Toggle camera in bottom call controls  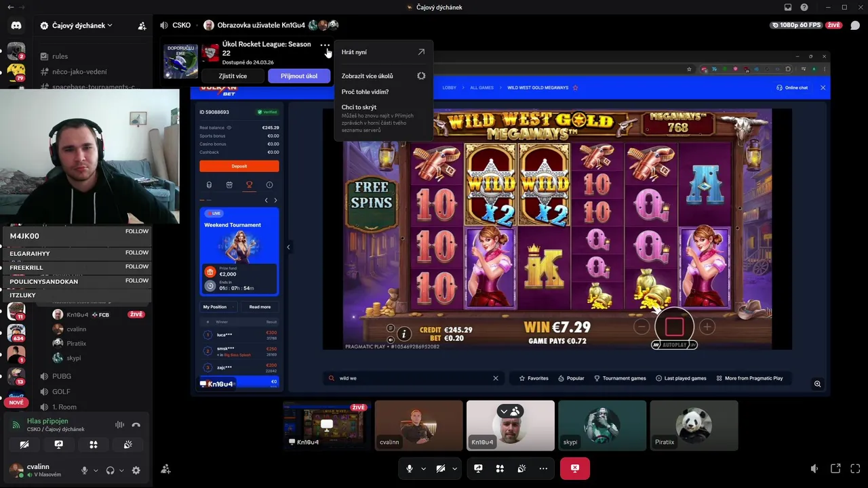[440, 468]
